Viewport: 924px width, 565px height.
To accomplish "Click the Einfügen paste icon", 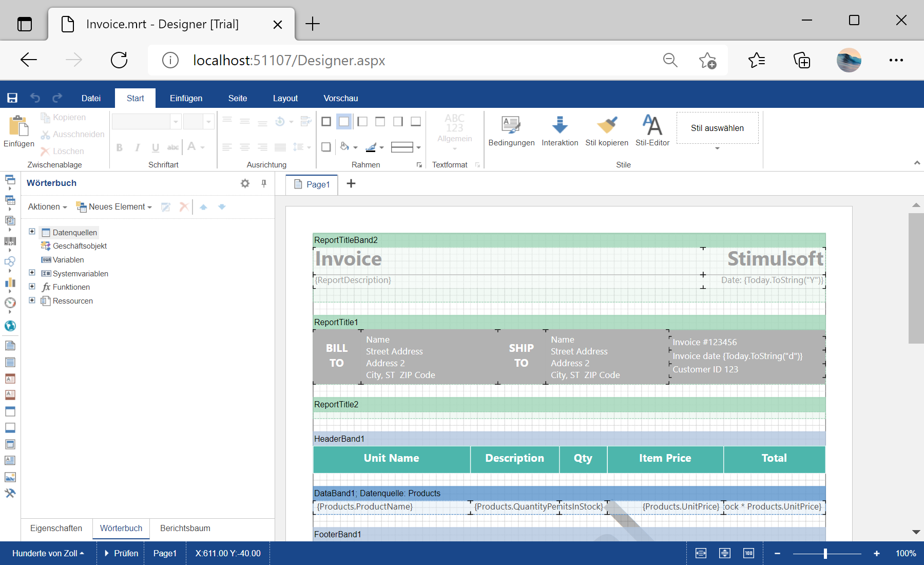I will click(x=19, y=131).
